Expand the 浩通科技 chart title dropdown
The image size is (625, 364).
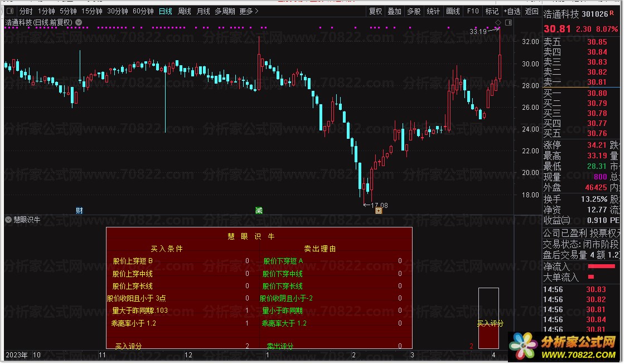tap(79, 22)
